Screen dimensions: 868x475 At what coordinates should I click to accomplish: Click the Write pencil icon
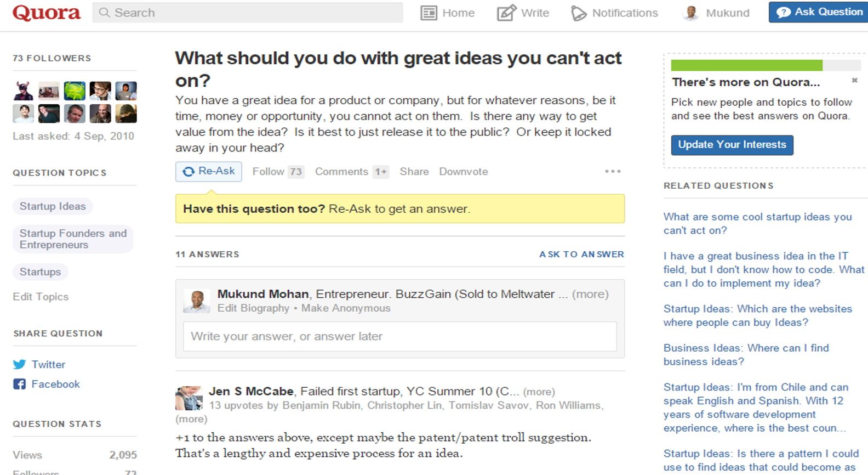pos(506,13)
